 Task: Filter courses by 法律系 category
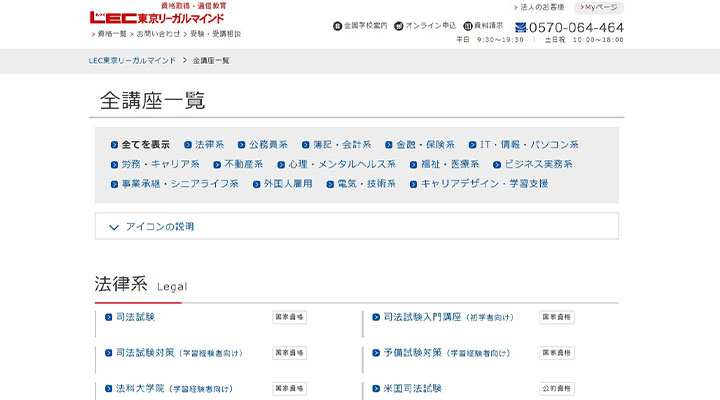[209, 145]
